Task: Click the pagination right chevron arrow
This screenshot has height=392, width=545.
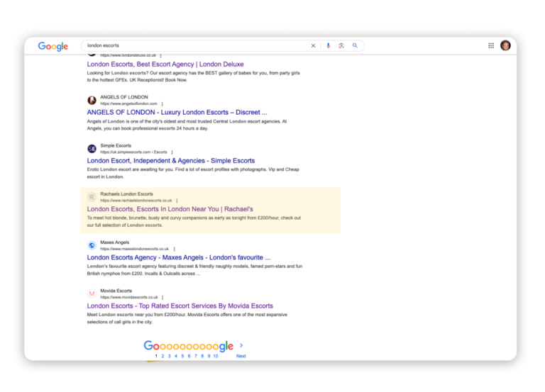Action: [241, 345]
